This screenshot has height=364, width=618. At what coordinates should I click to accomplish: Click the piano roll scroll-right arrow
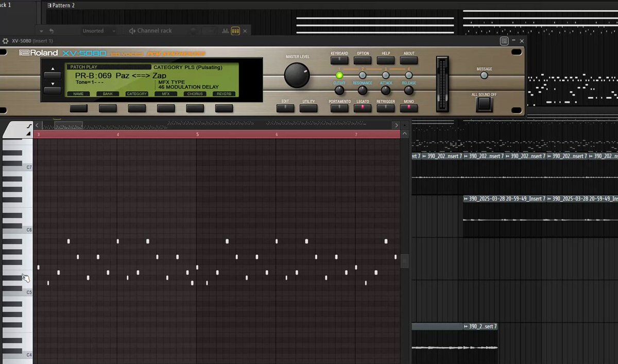396,125
